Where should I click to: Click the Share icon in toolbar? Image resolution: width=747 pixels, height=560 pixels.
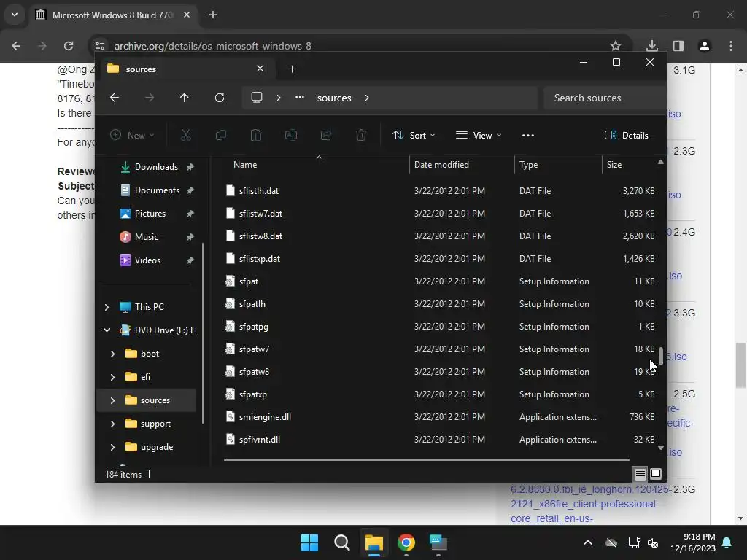tap(326, 135)
